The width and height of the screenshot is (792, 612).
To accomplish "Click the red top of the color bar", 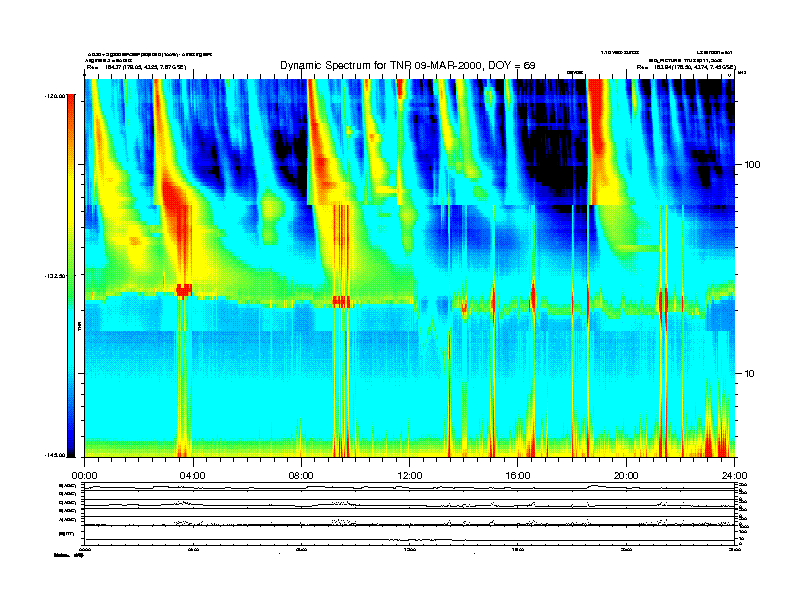I will point(71,104).
